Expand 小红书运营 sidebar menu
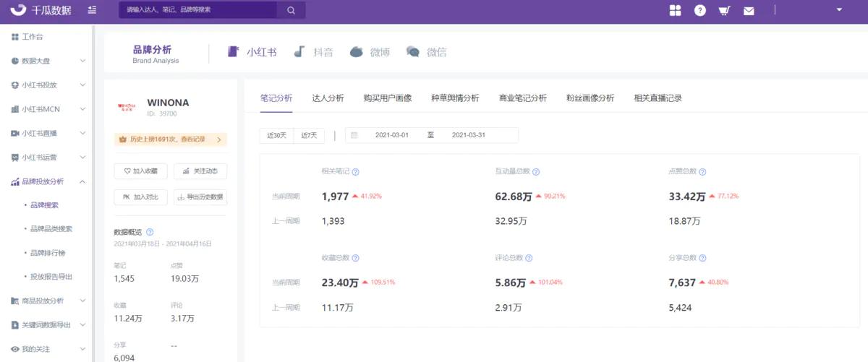 (x=46, y=157)
